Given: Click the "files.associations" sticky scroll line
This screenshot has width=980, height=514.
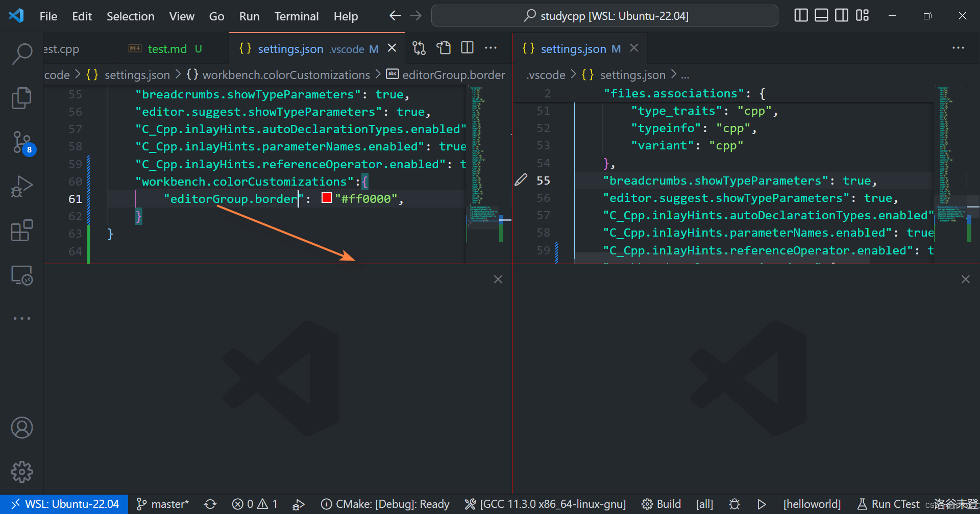Looking at the screenshot, I should [x=724, y=94].
